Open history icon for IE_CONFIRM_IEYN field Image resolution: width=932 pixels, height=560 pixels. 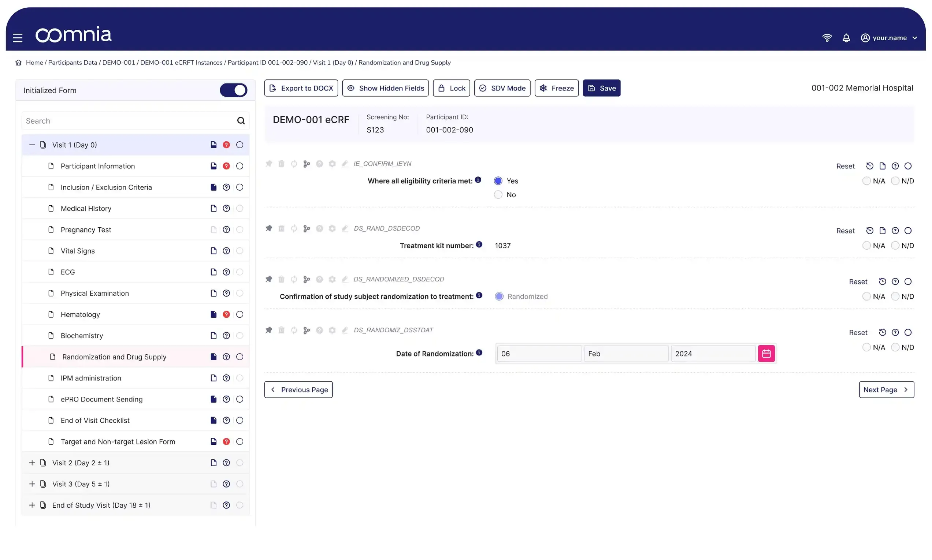pos(869,166)
